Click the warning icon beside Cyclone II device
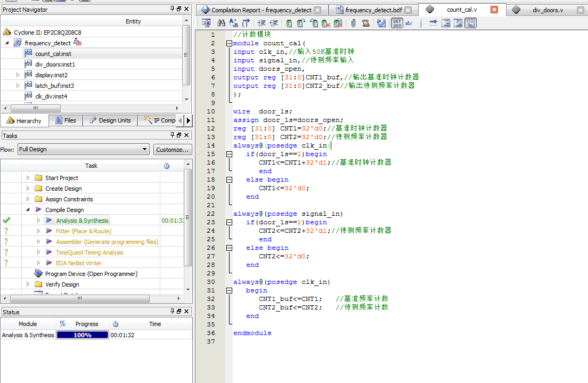The width and height of the screenshot is (588, 383). [7, 32]
